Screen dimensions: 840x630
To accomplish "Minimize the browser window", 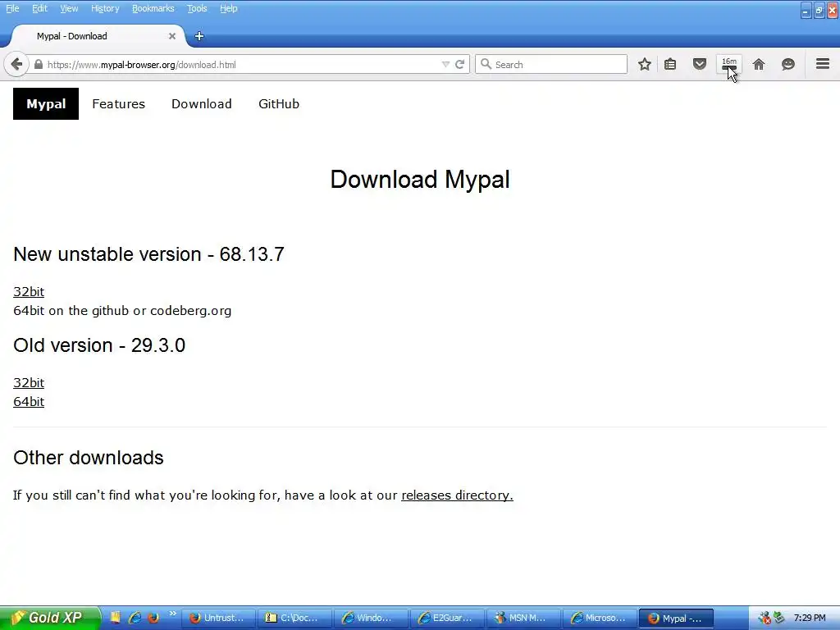I will (x=806, y=10).
